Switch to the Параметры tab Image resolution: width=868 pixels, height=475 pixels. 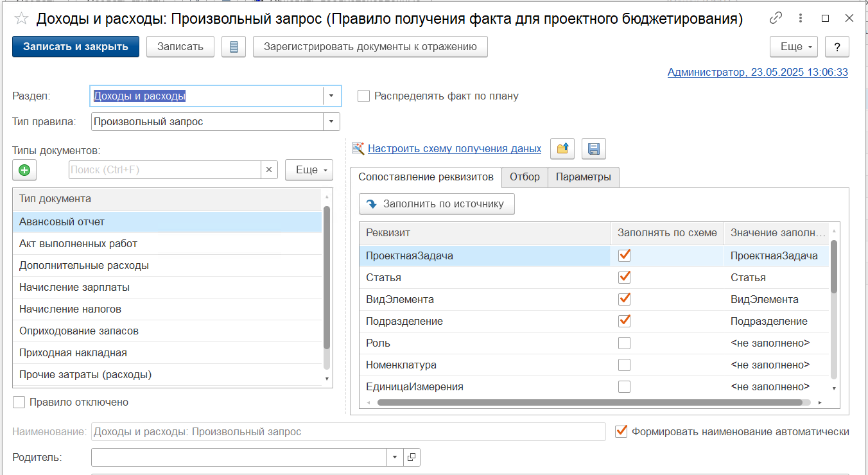(x=584, y=177)
